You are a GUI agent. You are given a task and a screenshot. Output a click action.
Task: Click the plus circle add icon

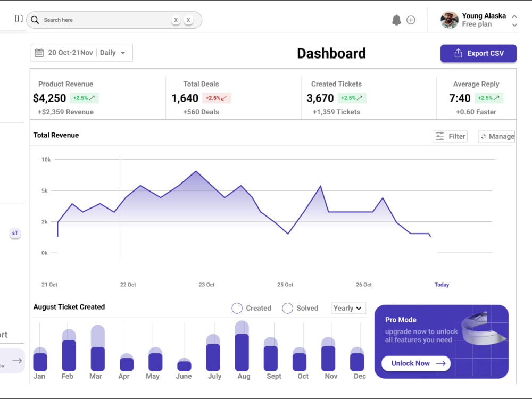coord(411,20)
